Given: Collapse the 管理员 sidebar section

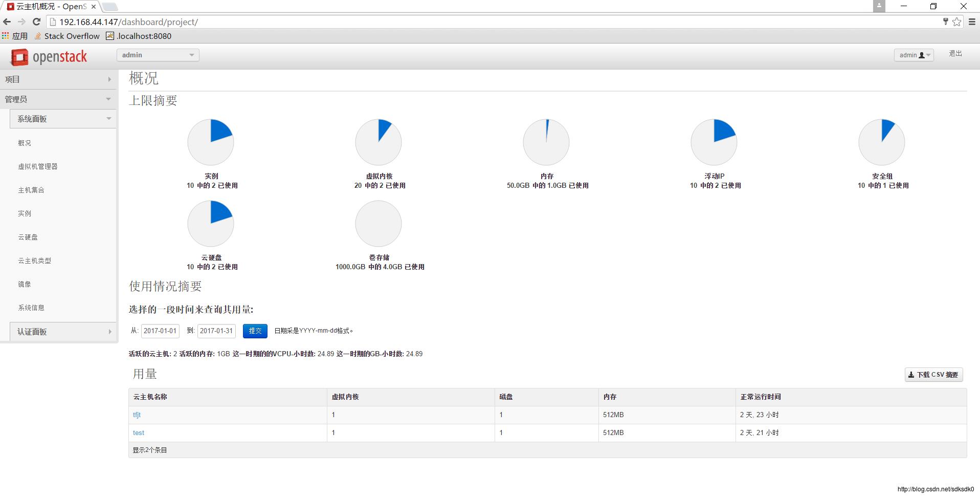Looking at the screenshot, I should (58, 99).
